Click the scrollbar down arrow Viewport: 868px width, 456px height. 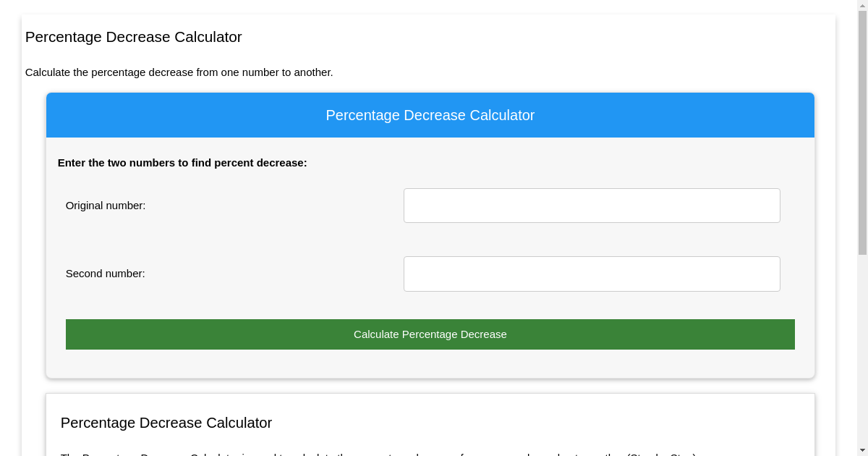pos(862,450)
